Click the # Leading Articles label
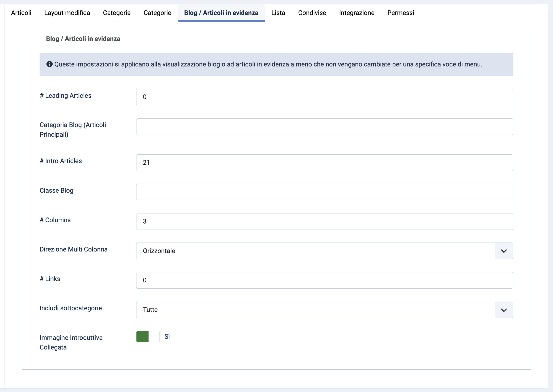The width and height of the screenshot is (553, 392). pyautogui.click(x=65, y=96)
